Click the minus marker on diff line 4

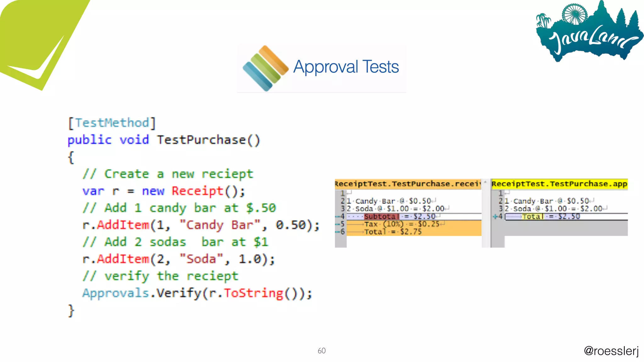(x=337, y=217)
